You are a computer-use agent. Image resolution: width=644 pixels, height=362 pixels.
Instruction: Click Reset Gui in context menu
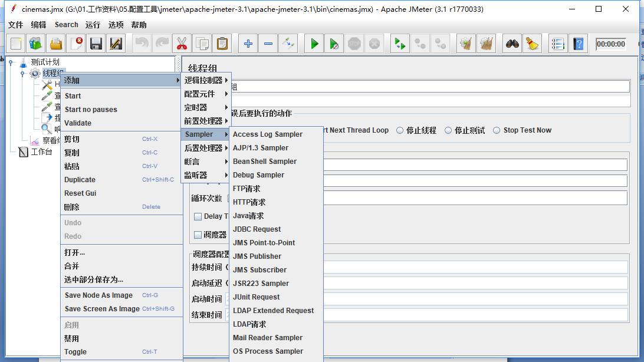(121, 193)
